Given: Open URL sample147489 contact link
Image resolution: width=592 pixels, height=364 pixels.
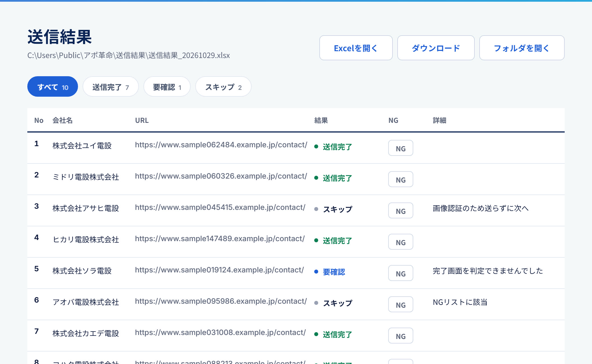Looking at the screenshot, I should pyautogui.click(x=220, y=239).
